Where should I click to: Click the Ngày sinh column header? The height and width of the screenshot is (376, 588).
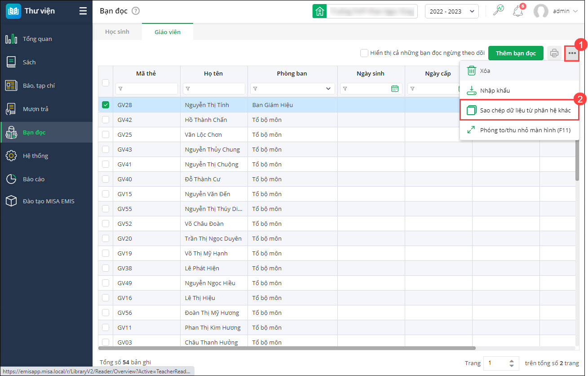tap(371, 73)
